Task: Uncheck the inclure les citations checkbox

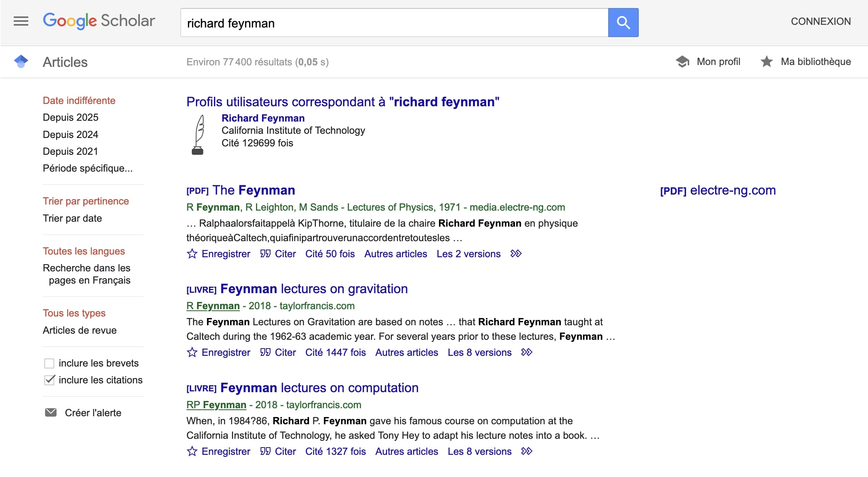Action: click(49, 380)
